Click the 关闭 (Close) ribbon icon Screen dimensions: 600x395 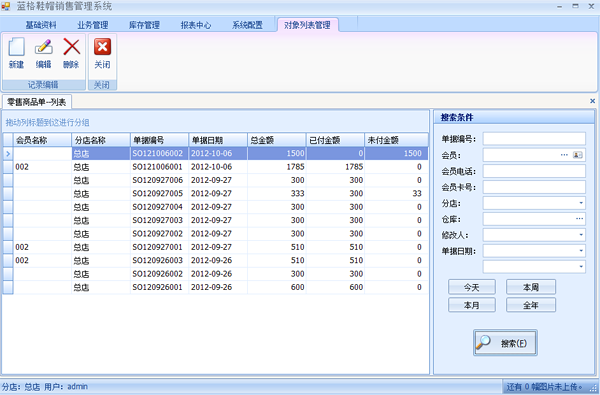(x=102, y=47)
